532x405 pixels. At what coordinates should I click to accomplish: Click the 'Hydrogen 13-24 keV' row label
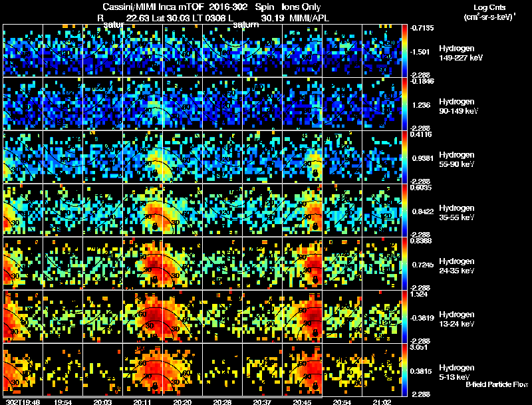[457, 319]
